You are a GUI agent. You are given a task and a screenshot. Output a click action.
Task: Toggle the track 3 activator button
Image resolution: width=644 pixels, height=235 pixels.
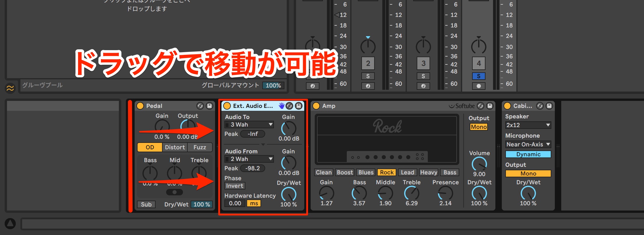(423, 63)
